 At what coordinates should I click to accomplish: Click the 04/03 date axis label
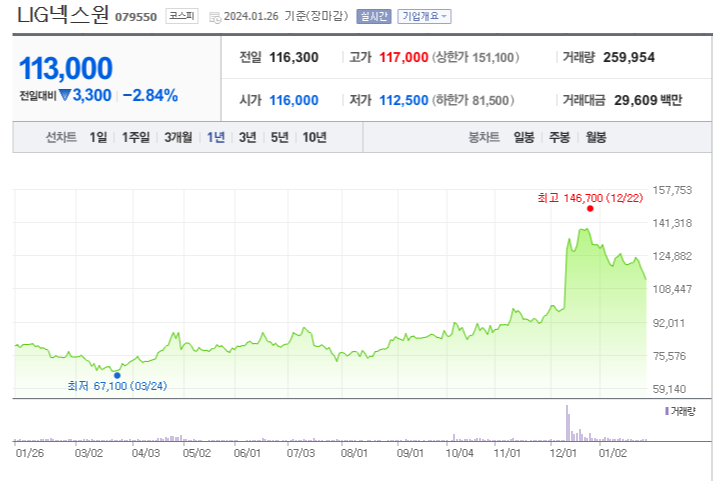pyautogui.click(x=146, y=453)
